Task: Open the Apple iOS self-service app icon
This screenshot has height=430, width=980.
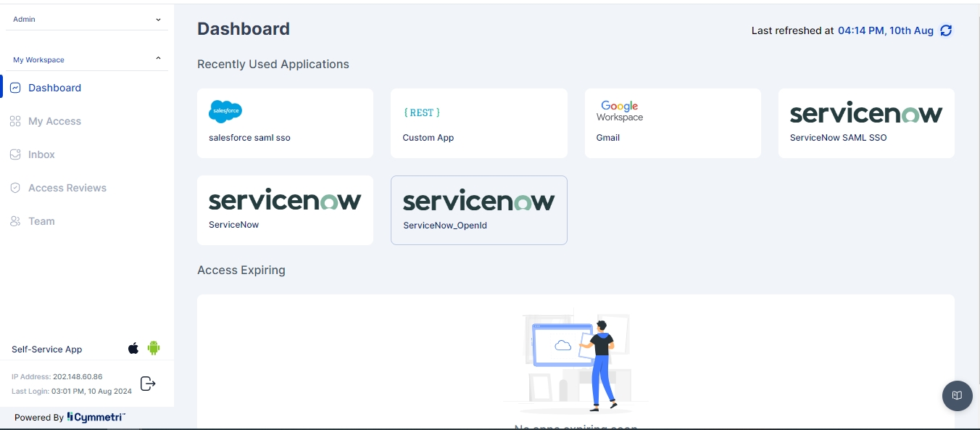Action: coord(133,349)
